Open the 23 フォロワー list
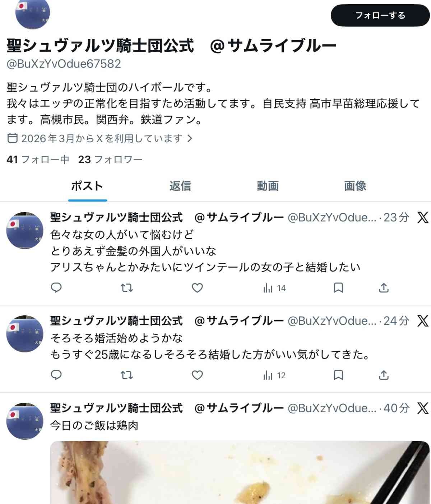431x504 pixels. 110,159
